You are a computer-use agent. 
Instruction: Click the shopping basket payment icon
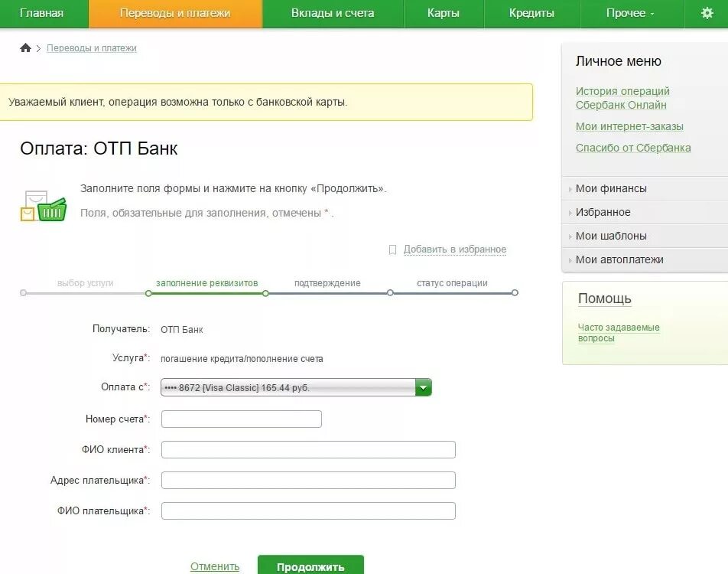click(44, 206)
